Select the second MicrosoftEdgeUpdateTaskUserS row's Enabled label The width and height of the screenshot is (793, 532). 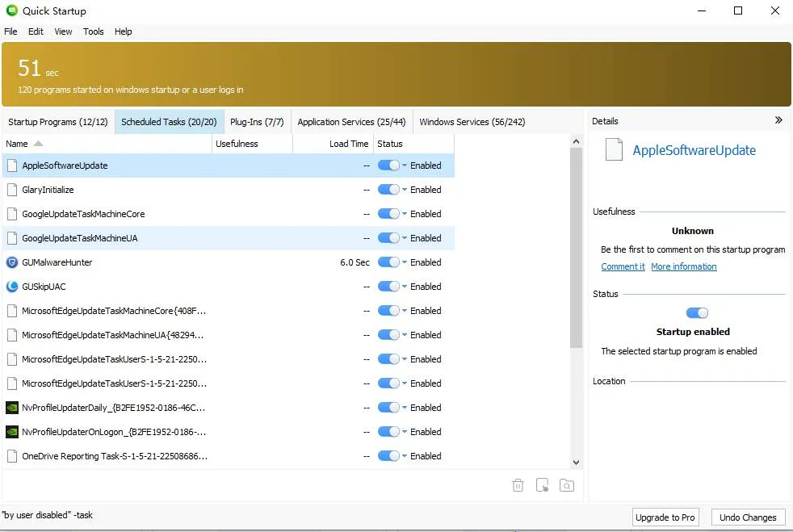click(426, 383)
